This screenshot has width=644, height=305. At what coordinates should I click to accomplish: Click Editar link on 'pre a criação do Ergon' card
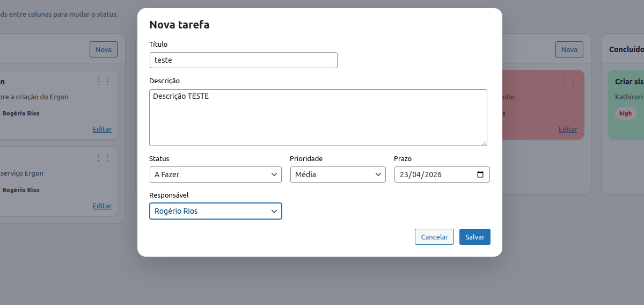click(x=102, y=129)
